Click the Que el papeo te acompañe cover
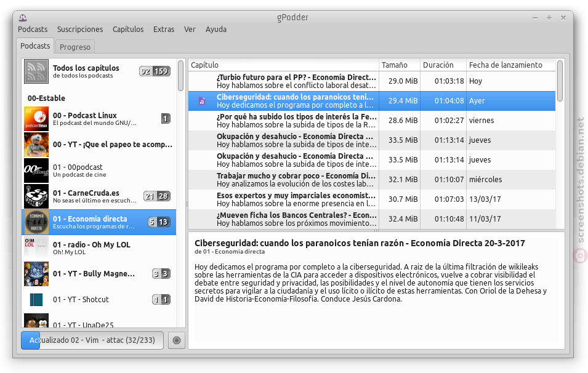The width and height of the screenshot is (588, 373). tap(36, 145)
